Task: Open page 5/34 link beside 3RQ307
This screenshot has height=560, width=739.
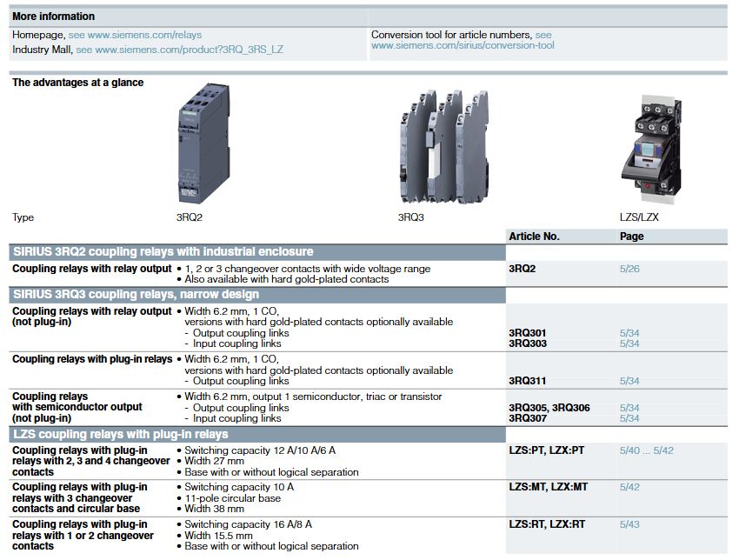Action: [x=629, y=418]
